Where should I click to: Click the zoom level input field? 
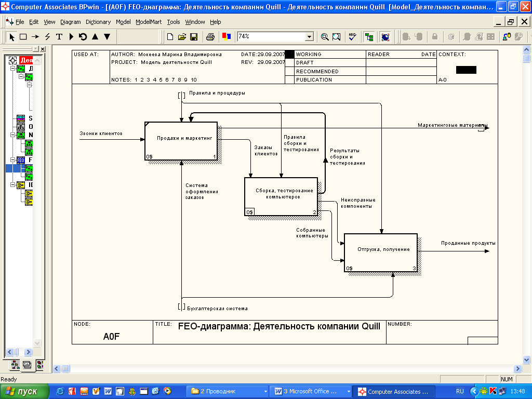(x=271, y=36)
